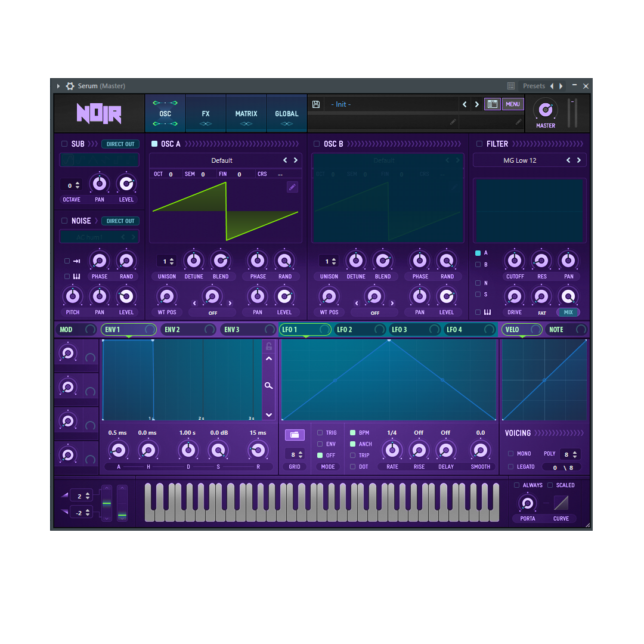Turn up the filter CUTOFF knob

[x=515, y=261]
